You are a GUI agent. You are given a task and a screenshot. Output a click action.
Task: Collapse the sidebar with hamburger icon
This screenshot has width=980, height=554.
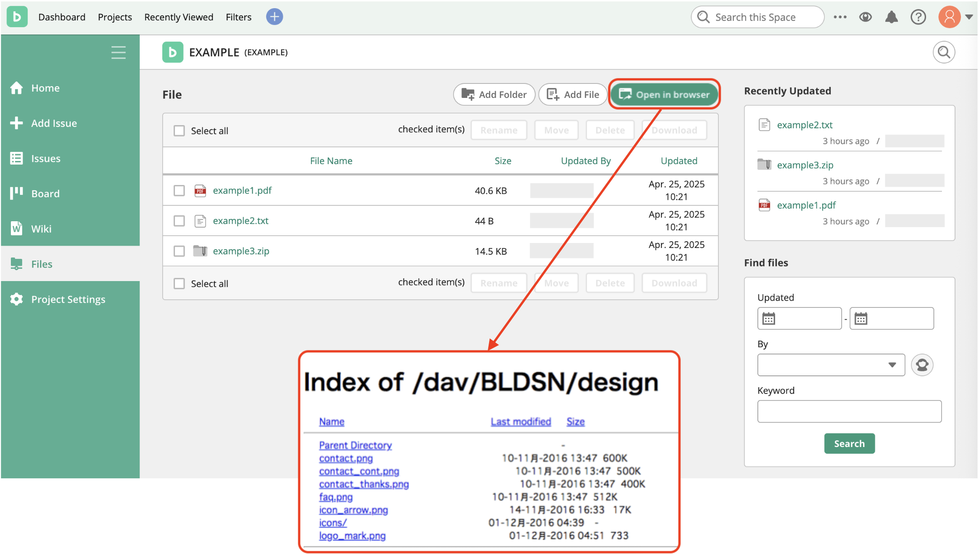[118, 52]
